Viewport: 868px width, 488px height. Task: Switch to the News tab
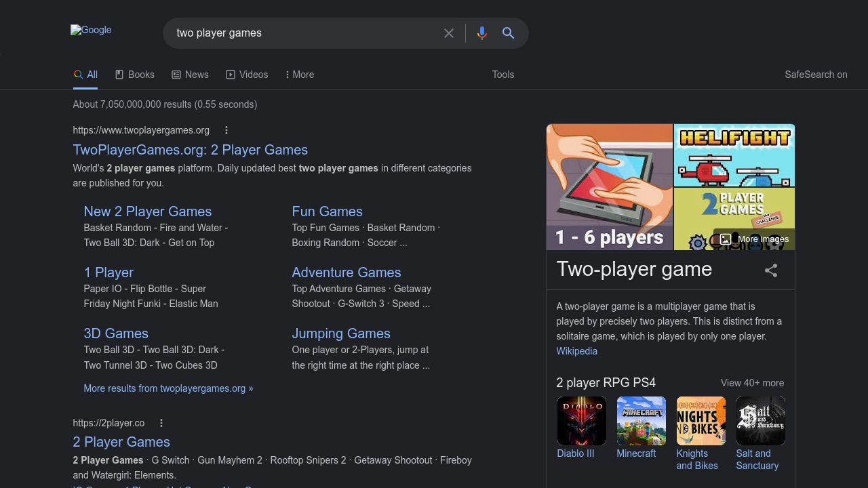click(190, 75)
